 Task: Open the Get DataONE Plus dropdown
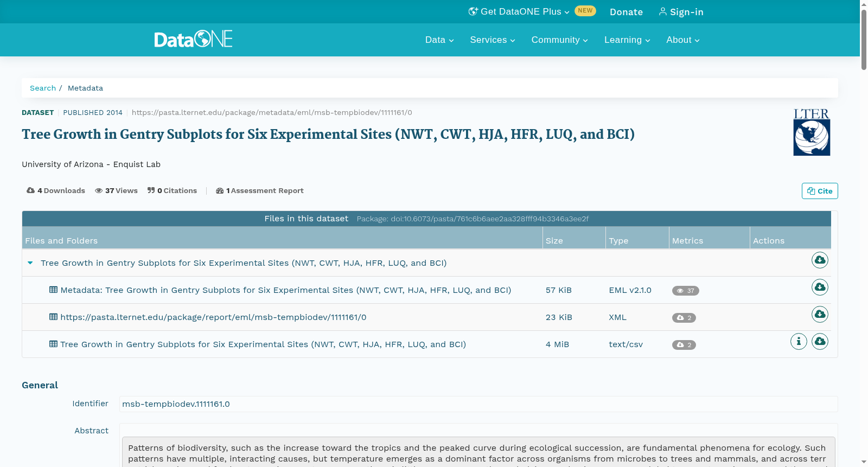click(x=519, y=12)
